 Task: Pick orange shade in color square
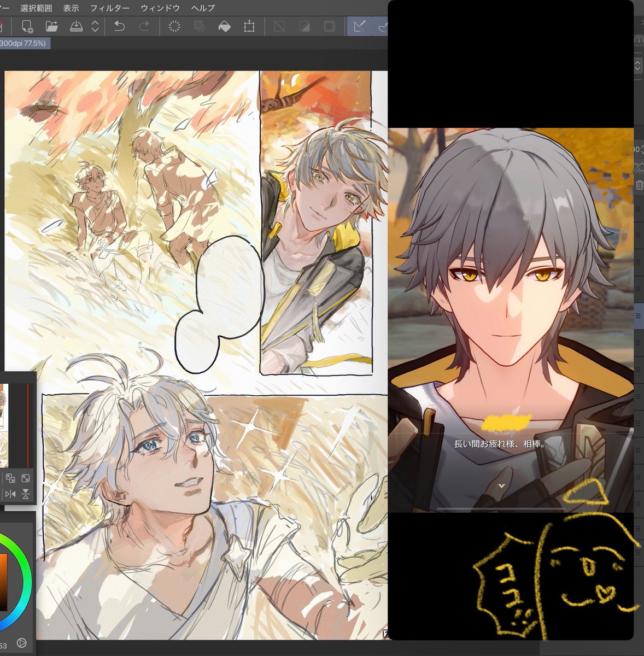click(3, 582)
